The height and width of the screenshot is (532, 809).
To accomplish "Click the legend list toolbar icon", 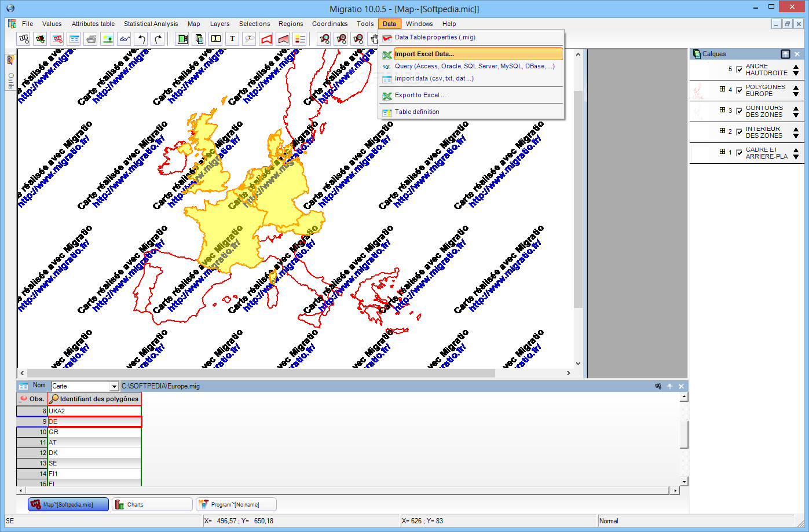I will [300, 39].
